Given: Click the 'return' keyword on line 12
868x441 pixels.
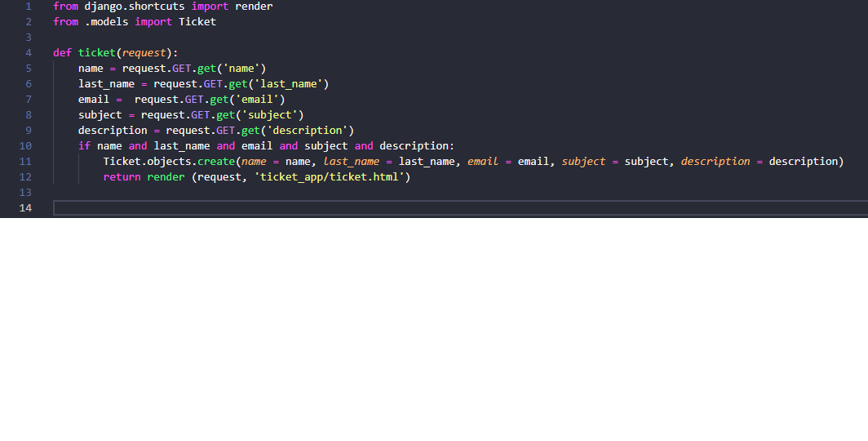Looking at the screenshot, I should coord(122,177).
